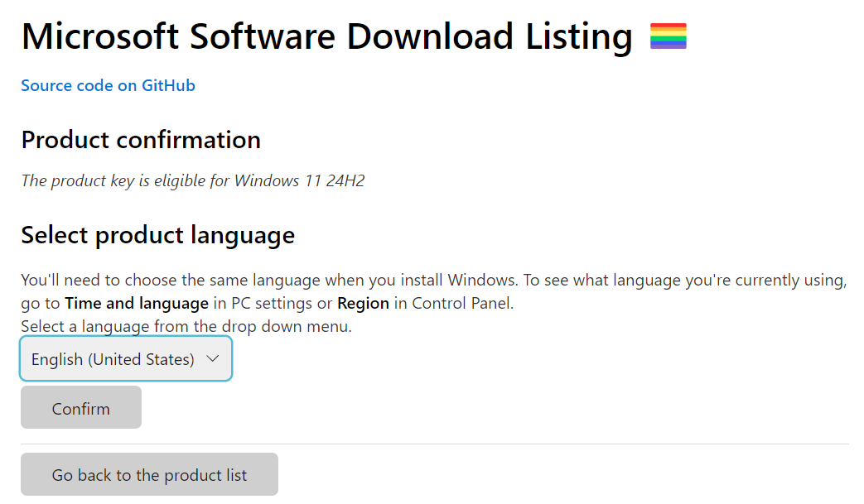Open the English (United States) language dropdown

coord(126,358)
